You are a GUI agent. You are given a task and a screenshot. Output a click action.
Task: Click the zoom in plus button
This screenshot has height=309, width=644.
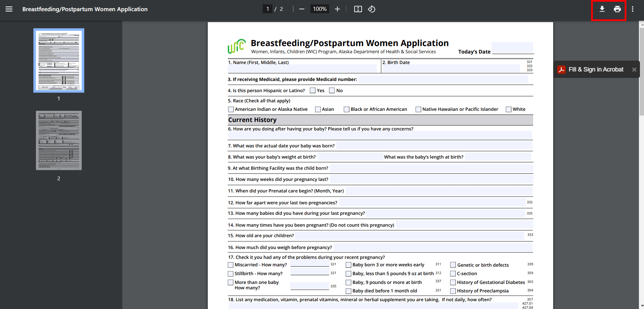(x=337, y=9)
